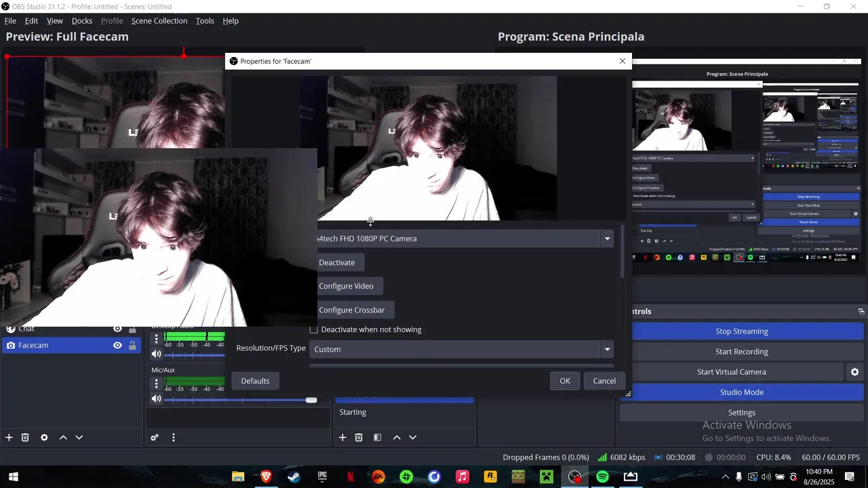Click the Deactivate button
This screenshot has width=868, height=488.
pyautogui.click(x=341, y=262)
